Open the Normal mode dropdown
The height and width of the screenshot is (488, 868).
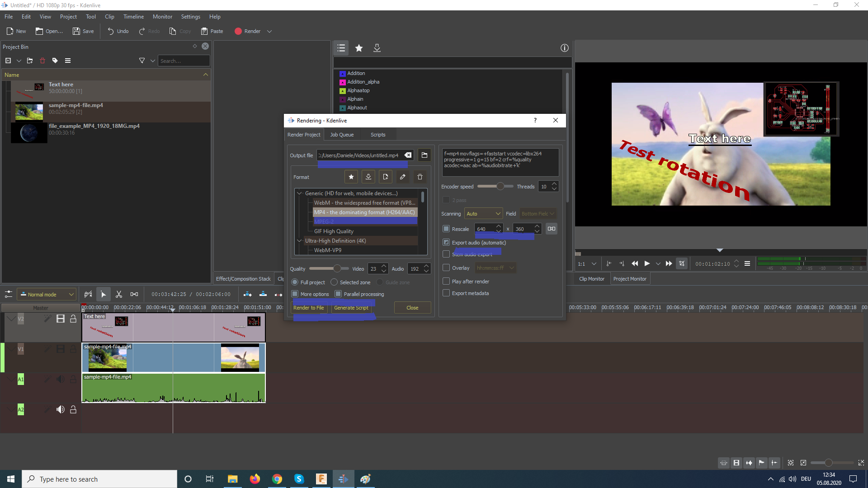[x=47, y=294]
